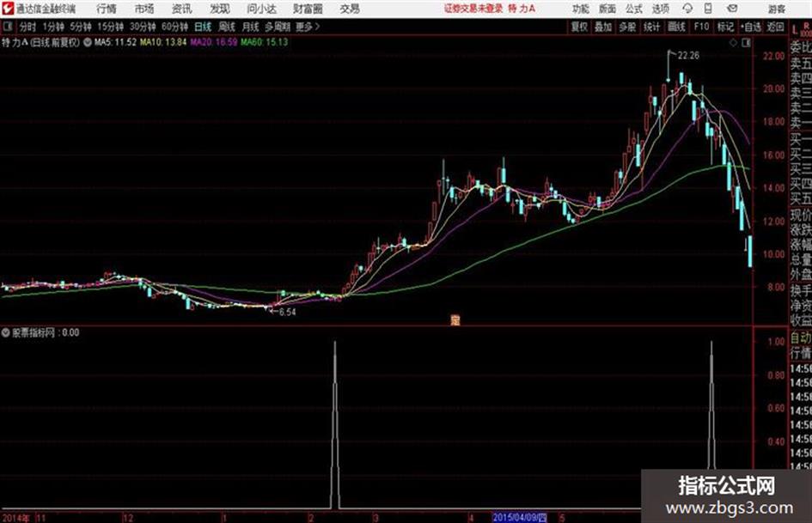This screenshot has width=812, height=523.
Task: Click the 通达信 red logo icon
Action: (7, 9)
